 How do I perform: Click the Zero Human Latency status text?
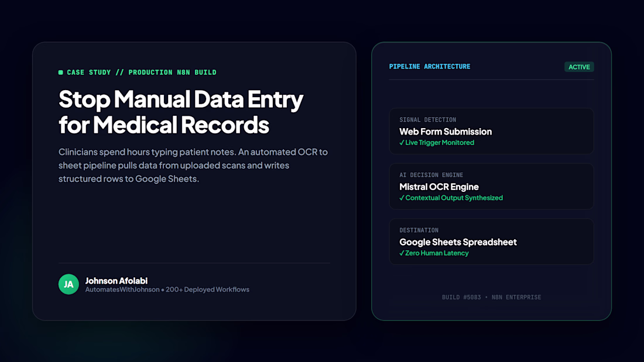pos(437,253)
